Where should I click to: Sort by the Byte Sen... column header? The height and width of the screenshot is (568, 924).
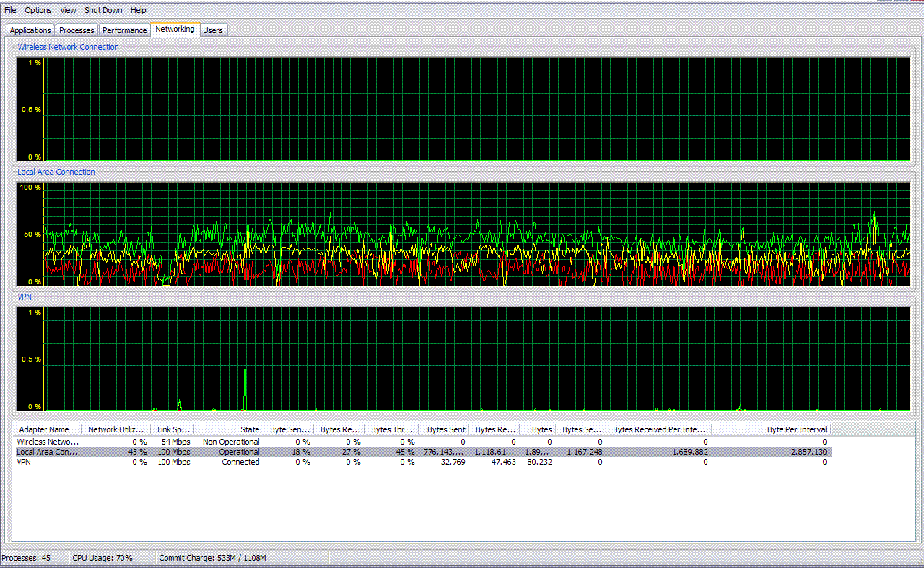288,429
